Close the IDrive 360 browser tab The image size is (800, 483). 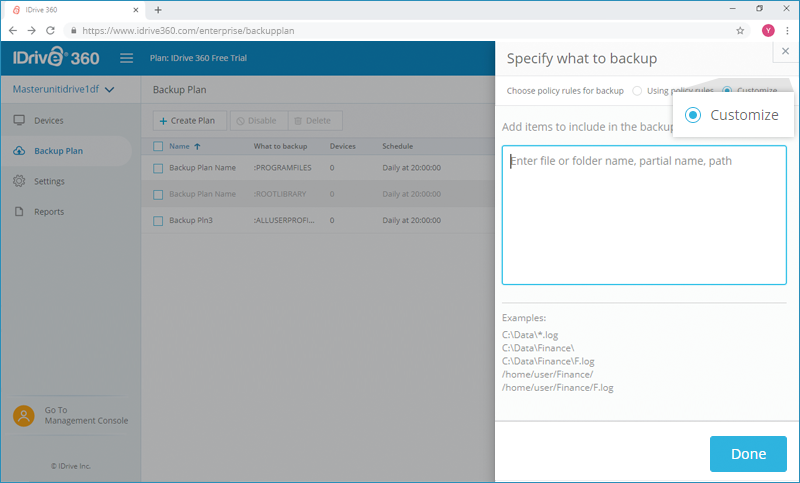(136, 10)
